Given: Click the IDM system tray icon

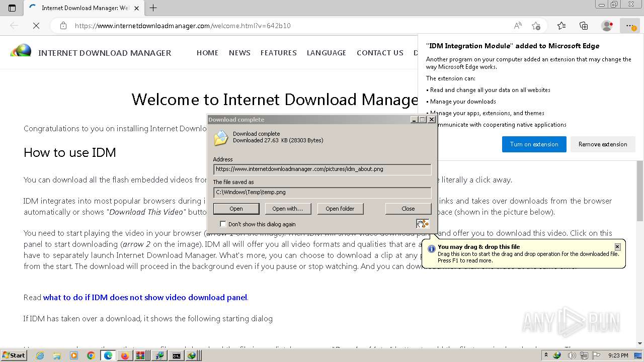Looking at the screenshot, I should (557, 355).
